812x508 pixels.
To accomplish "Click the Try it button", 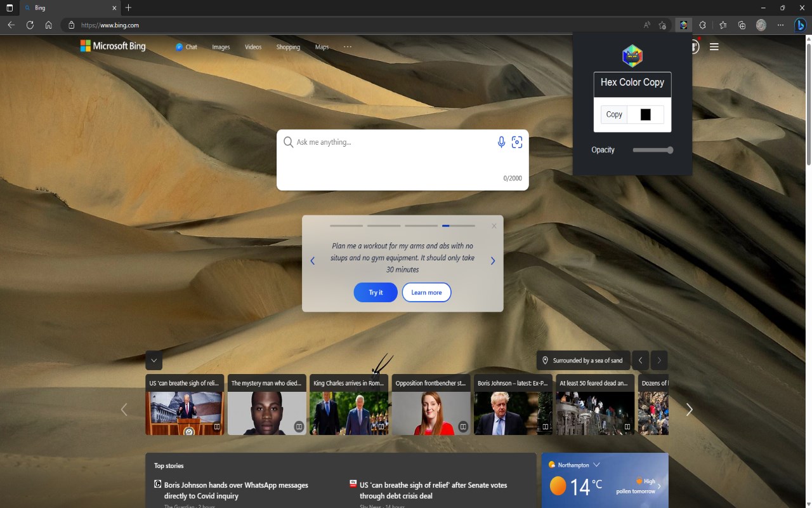I will tap(376, 292).
